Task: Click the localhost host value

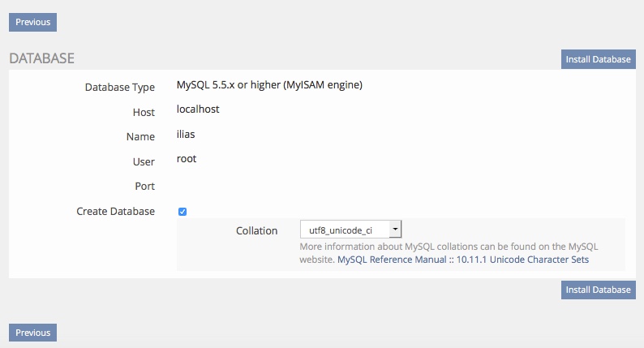Action: point(198,109)
